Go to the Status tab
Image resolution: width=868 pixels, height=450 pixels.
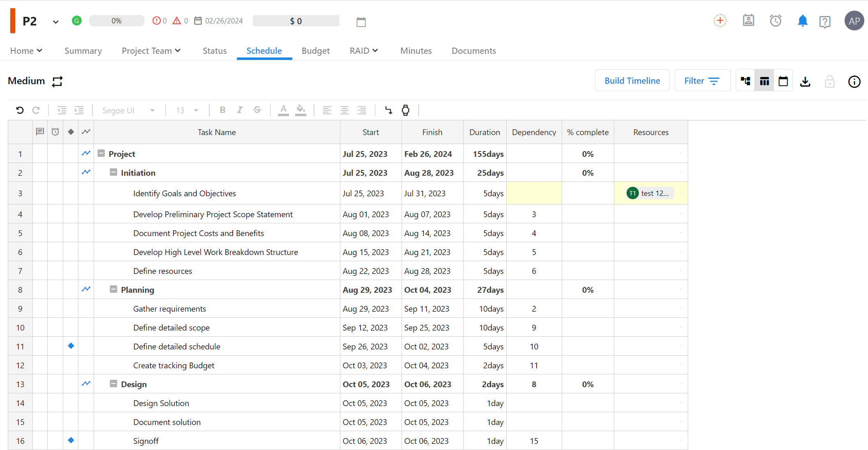coord(215,51)
